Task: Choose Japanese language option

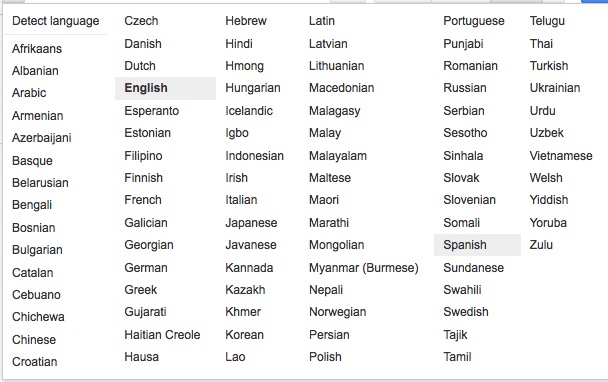Action: click(251, 223)
